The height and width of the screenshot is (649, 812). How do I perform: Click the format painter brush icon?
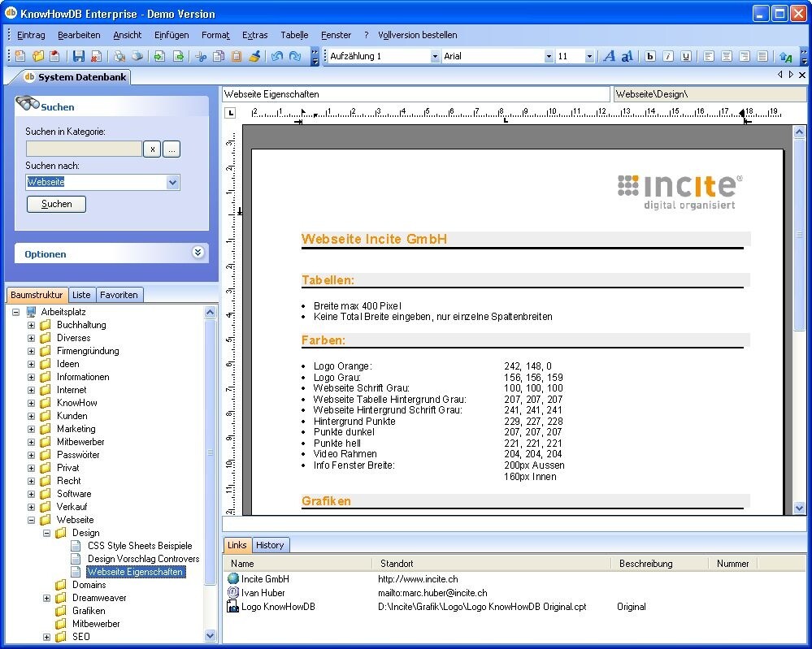click(254, 56)
